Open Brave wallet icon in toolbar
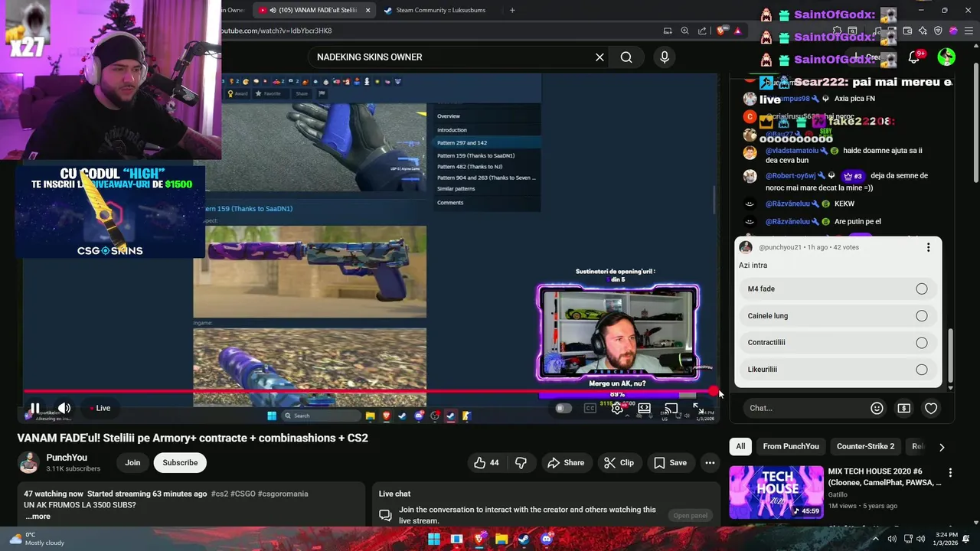The height and width of the screenshot is (551, 980). tap(907, 31)
